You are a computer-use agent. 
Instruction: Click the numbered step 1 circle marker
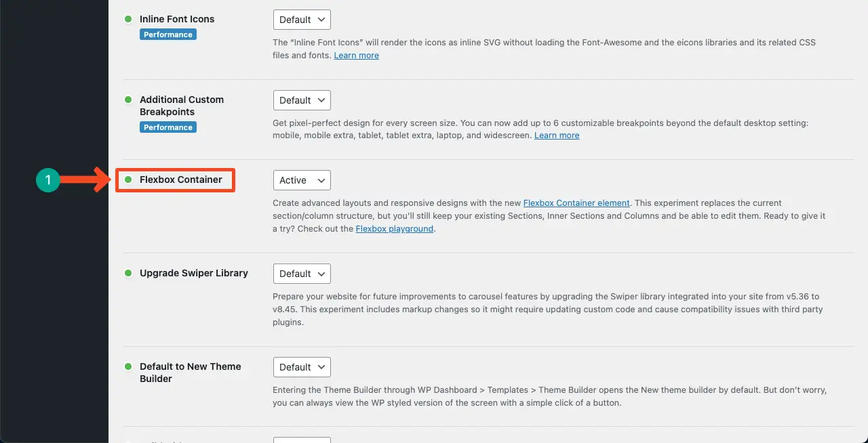48,180
